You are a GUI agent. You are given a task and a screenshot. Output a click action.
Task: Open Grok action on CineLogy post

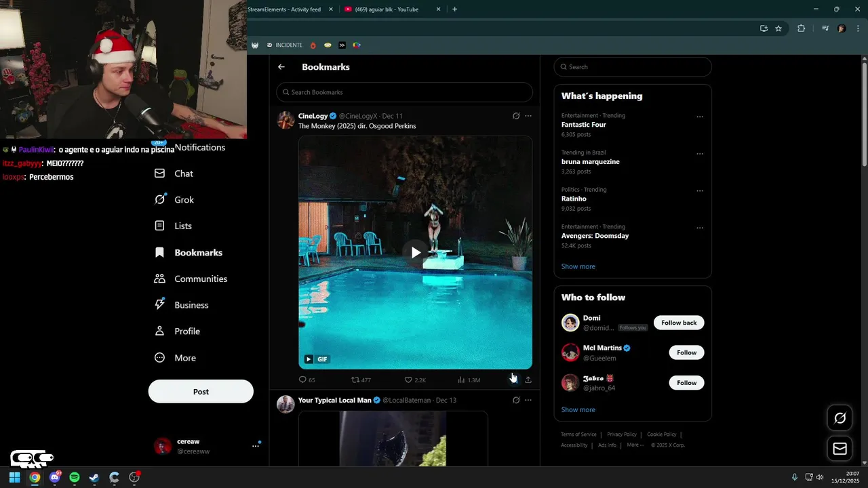(x=516, y=116)
